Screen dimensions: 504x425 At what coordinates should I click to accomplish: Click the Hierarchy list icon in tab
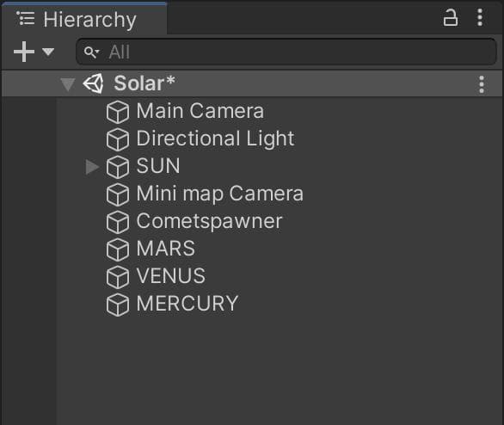click(x=26, y=18)
